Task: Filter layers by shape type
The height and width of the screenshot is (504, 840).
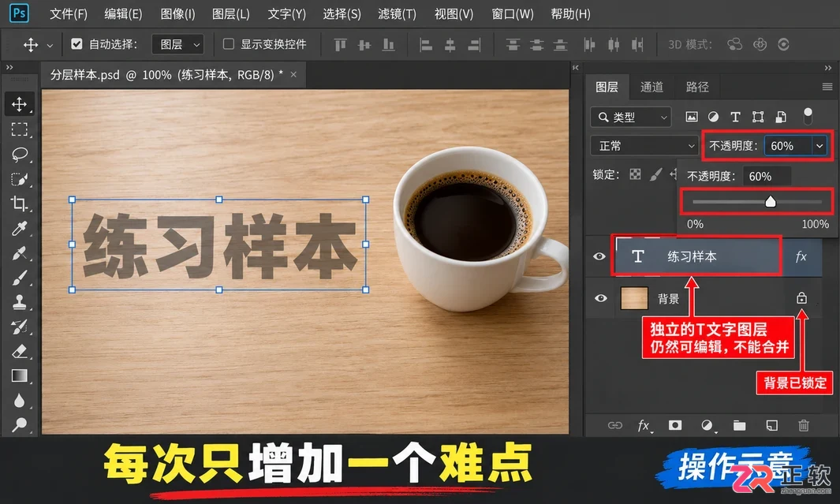Action: point(757,117)
